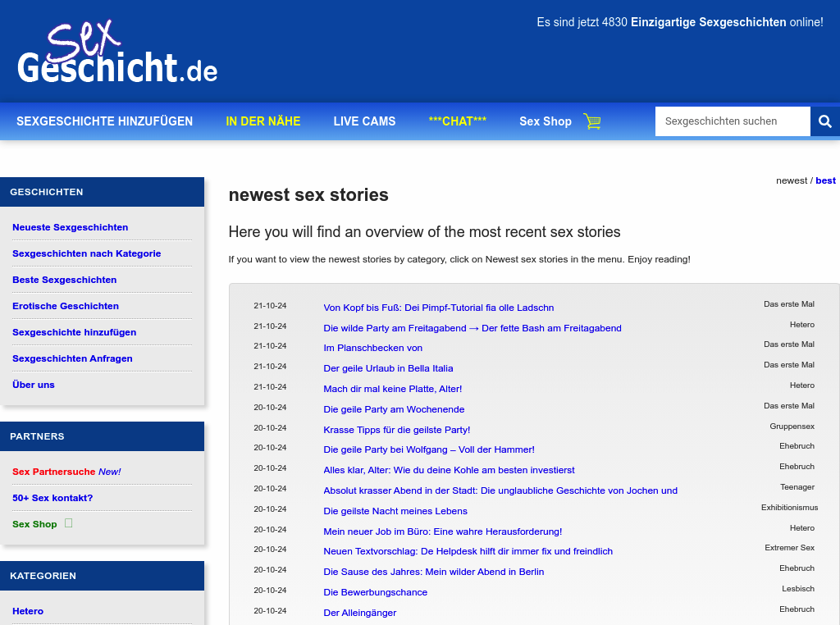Open the story Die Bewerbungschance

375,592
